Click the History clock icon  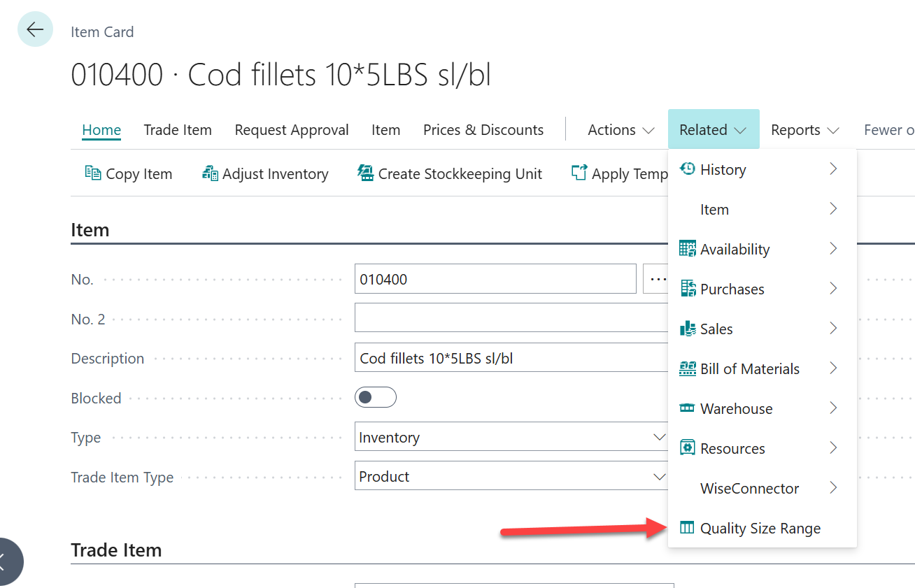(x=688, y=169)
